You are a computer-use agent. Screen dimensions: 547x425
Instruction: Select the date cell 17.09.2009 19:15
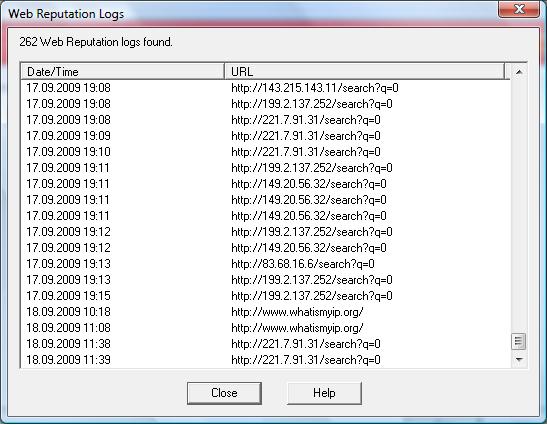68,296
